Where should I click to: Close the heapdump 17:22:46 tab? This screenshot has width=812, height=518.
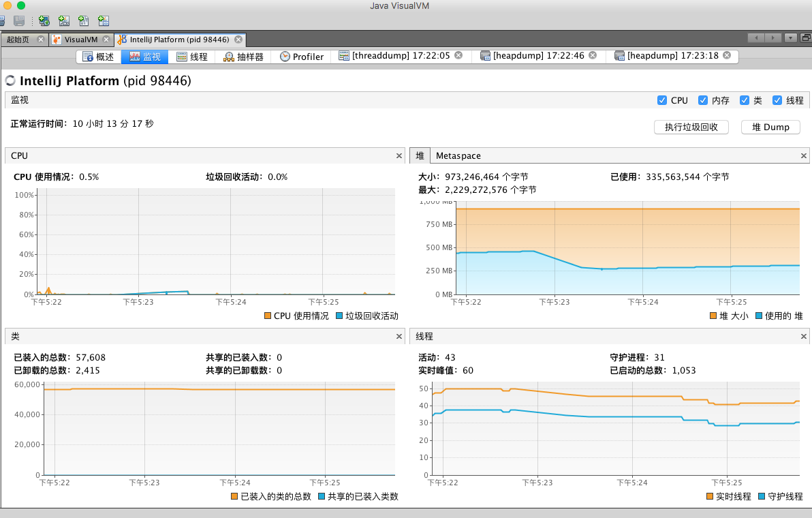[593, 55]
